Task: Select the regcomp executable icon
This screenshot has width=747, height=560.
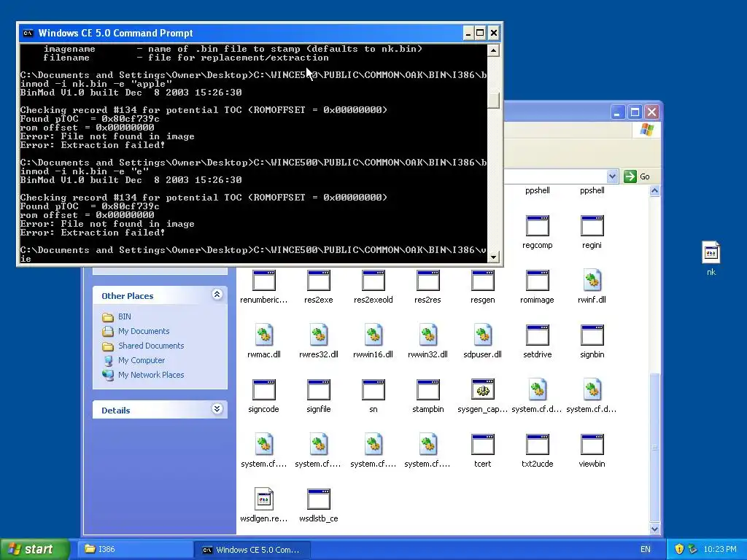Action: (538, 226)
